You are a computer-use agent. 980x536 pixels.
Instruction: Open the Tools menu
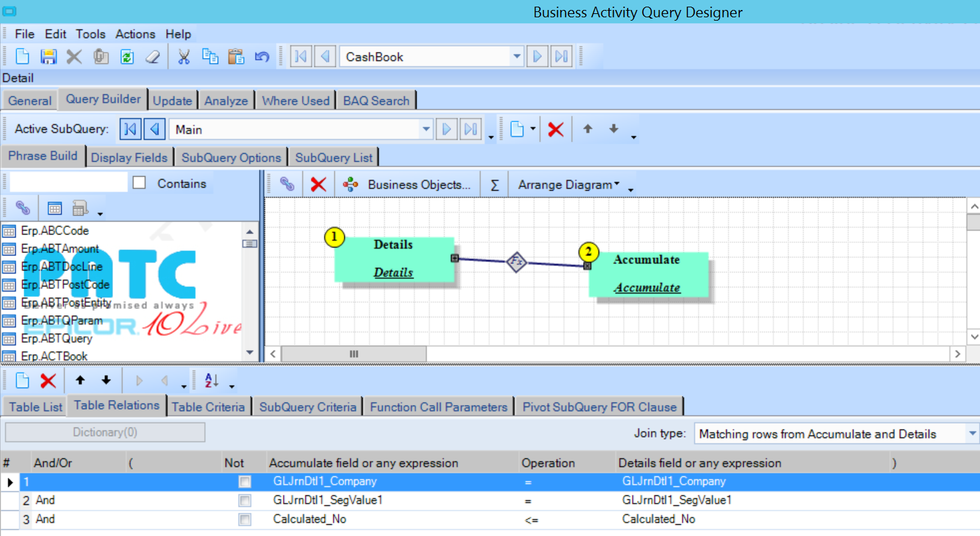[90, 34]
